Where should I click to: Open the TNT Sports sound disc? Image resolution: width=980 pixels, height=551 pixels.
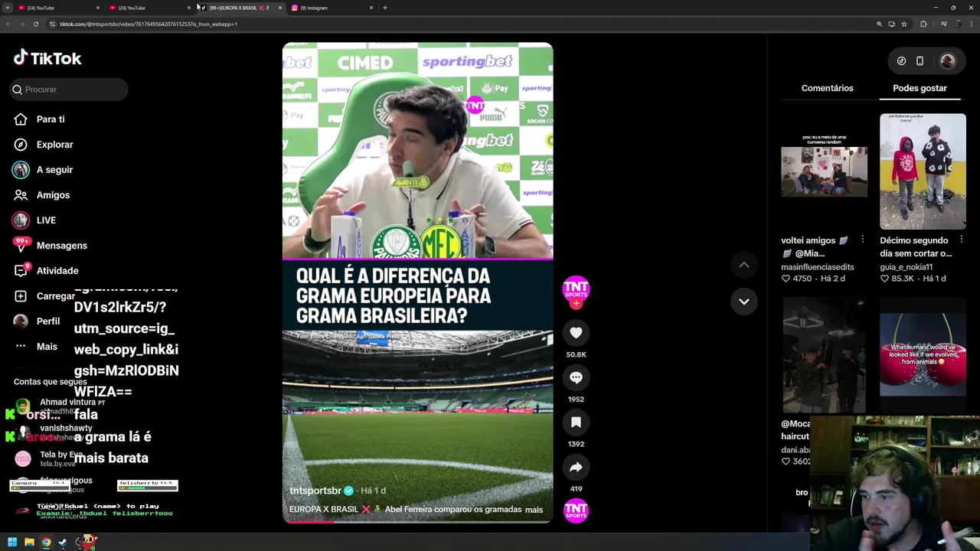click(576, 510)
